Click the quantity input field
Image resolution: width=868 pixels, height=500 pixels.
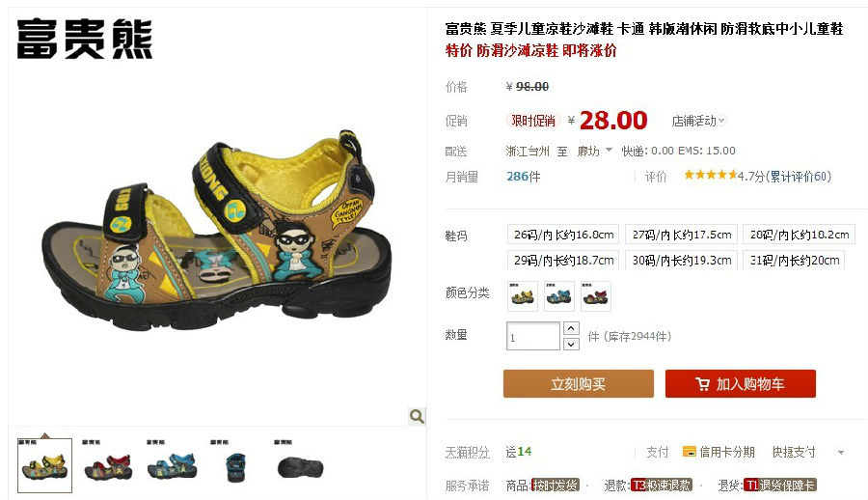point(533,336)
